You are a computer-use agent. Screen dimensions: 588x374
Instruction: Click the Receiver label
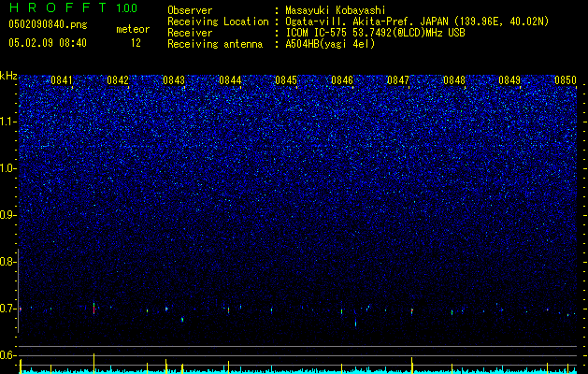[x=190, y=33]
